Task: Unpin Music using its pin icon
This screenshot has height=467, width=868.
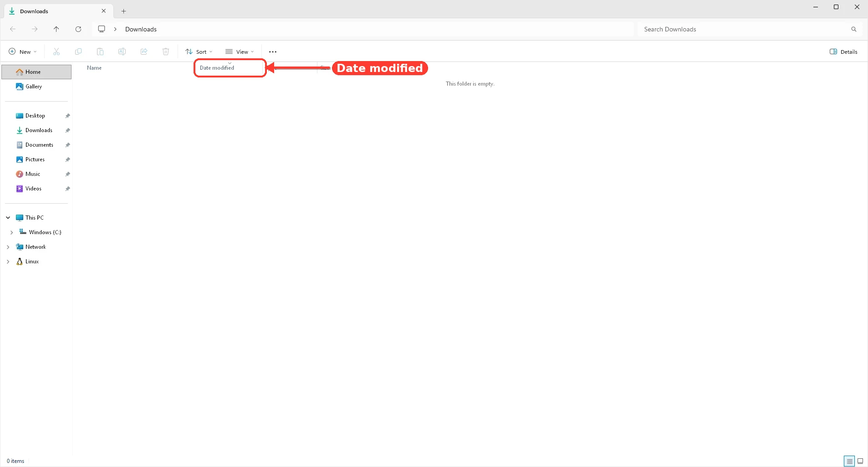Action: coord(68,174)
